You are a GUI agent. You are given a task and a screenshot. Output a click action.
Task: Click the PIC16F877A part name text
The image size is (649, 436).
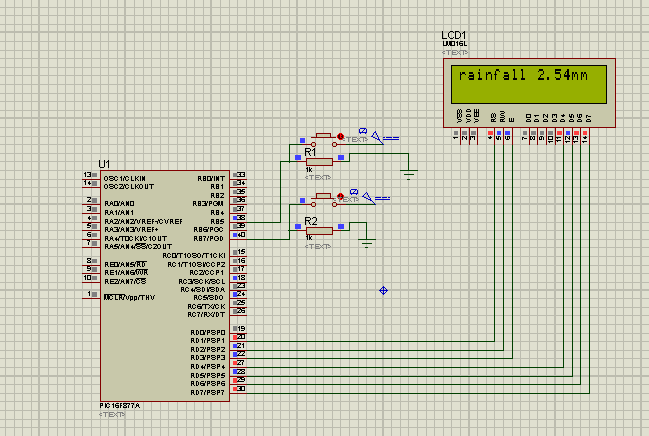[x=120, y=406]
